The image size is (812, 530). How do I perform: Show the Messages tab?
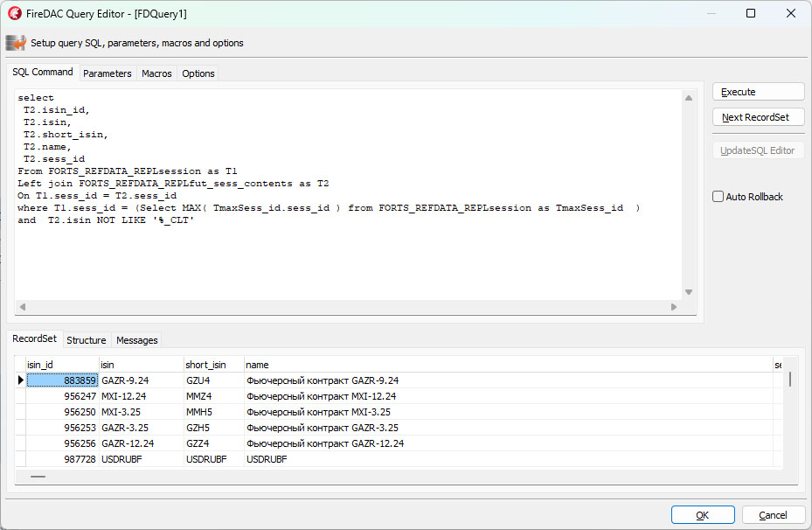[x=136, y=340]
